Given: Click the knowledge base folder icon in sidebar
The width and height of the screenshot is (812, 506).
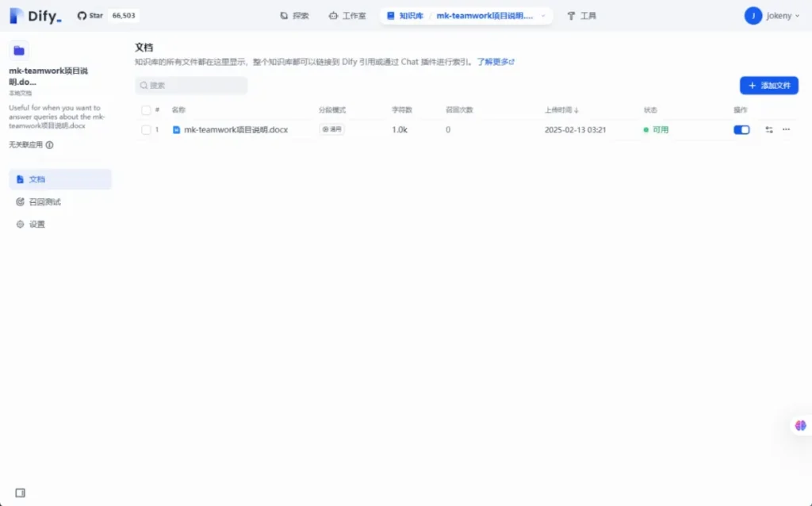Looking at the screenshot, I should point(19,50).
